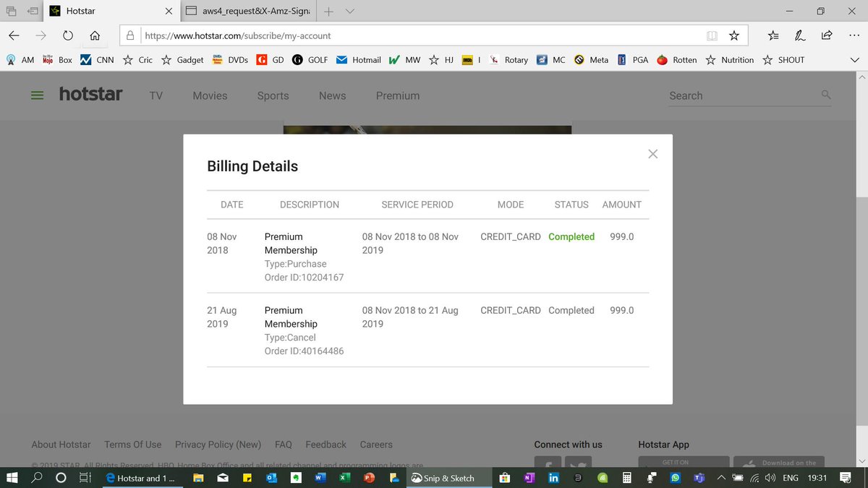The image size is (868, 488).
Task: Close the Billing Details dialog
Action: [x=652, y=154]
